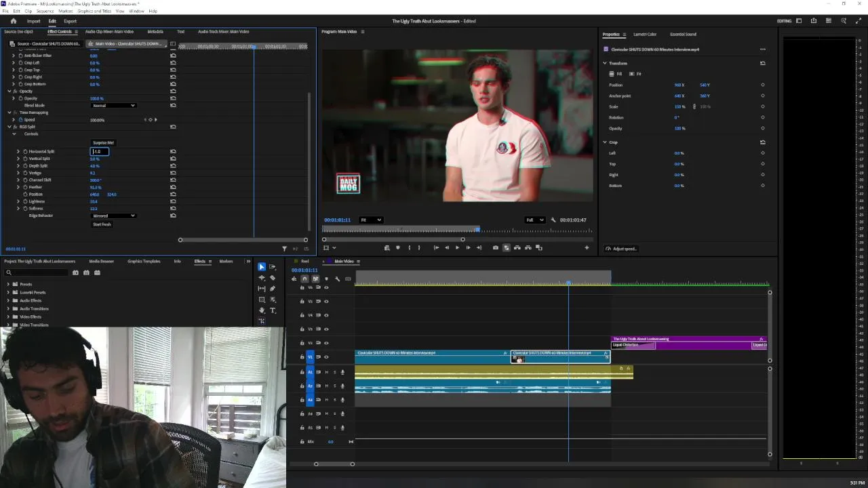868x488 pixels.
Task: Click the Export Frame camera icon
Action: (x=495, y=248)
